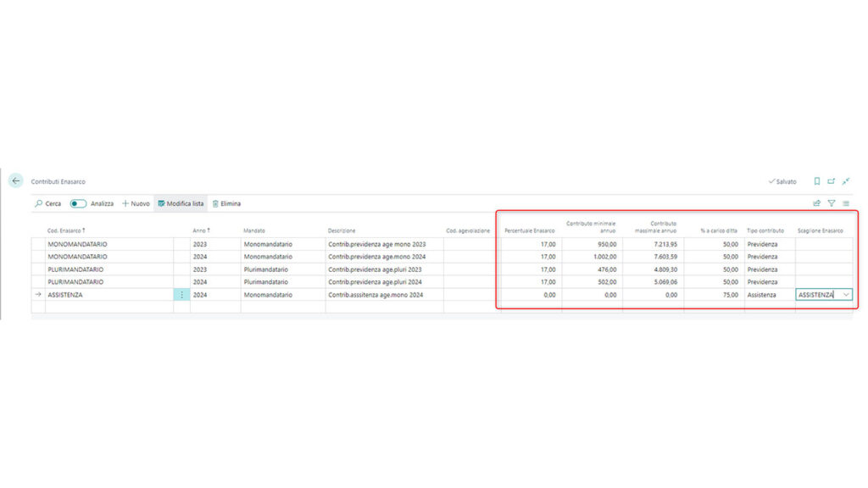Select the Elimina action
Screen dimensions: 868x488
click(x=229, y=203)
